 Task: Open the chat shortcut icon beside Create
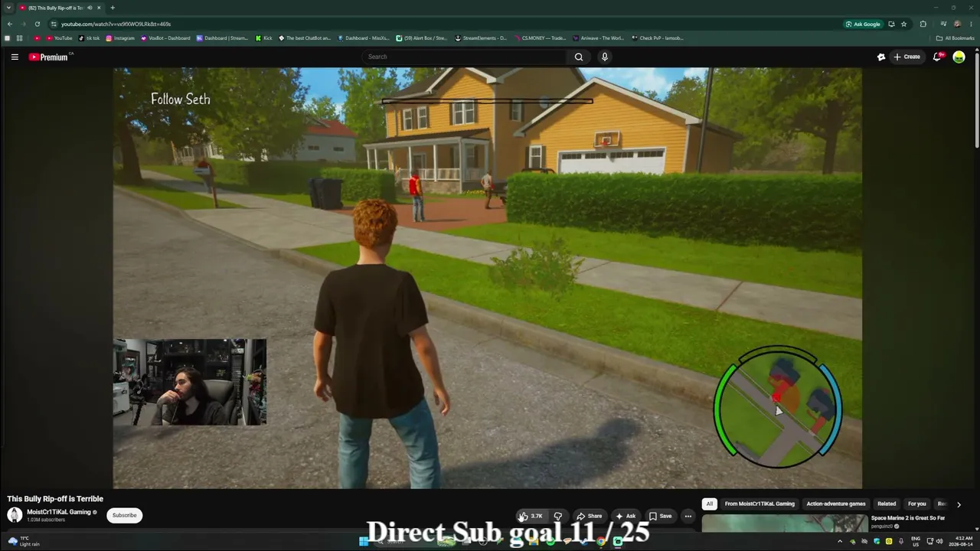(x=881, y=57)
